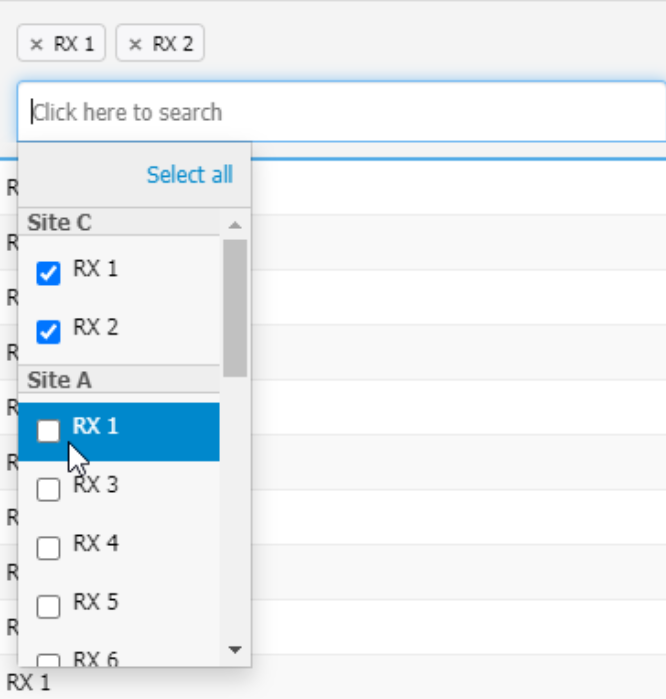
Task: Click the dropdown list scrollbar thumb
Action: (x=235, y=307)
